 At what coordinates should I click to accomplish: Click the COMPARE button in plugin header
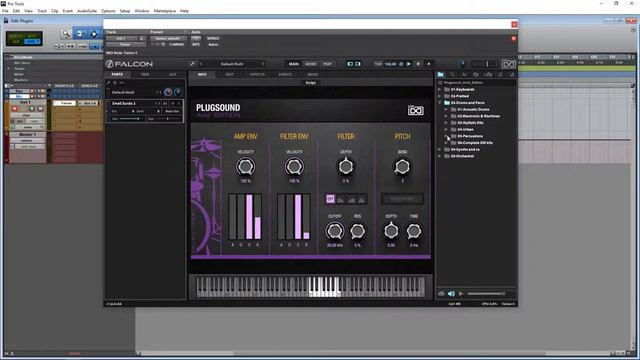click(176, 44)
